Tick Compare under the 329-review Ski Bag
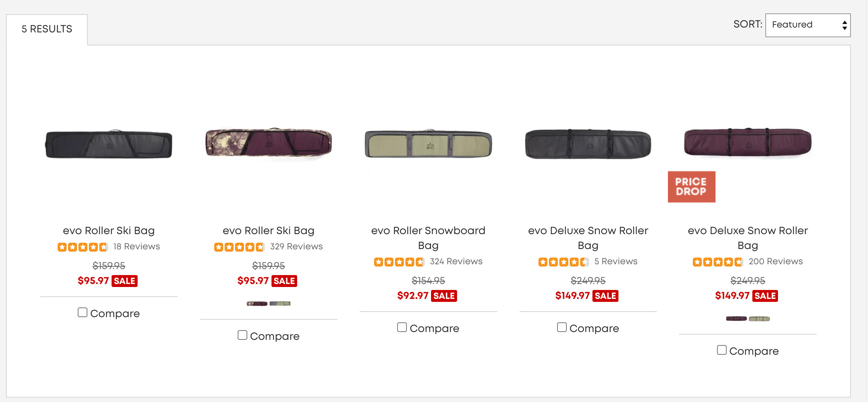This screenshot has width=868, height=402. 242,335
